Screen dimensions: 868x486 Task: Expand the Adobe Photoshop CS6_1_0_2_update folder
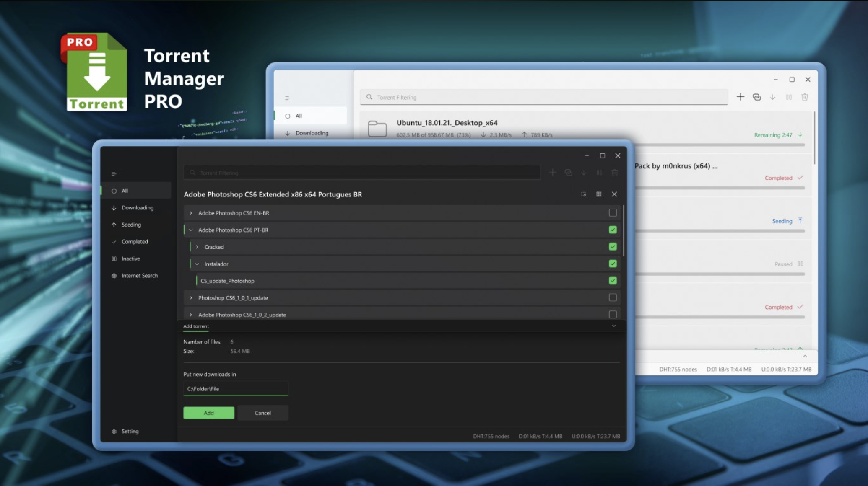click(x=191, y=315)
